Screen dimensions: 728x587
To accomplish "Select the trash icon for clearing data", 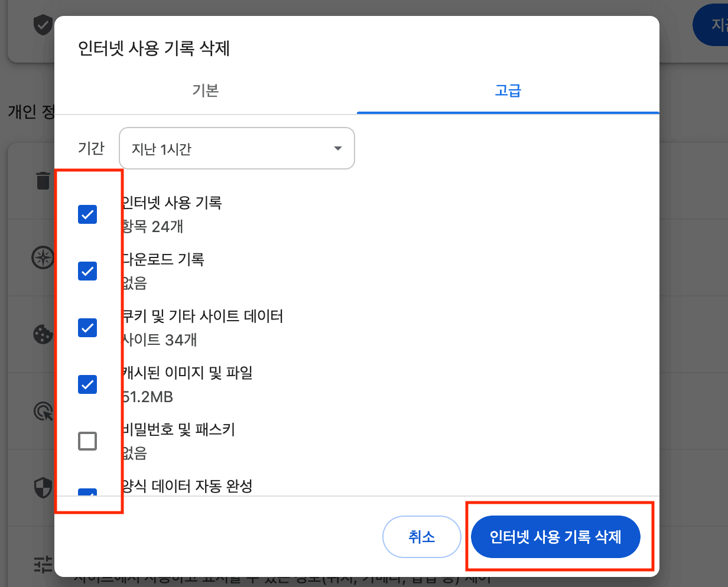I will [42, 181].
